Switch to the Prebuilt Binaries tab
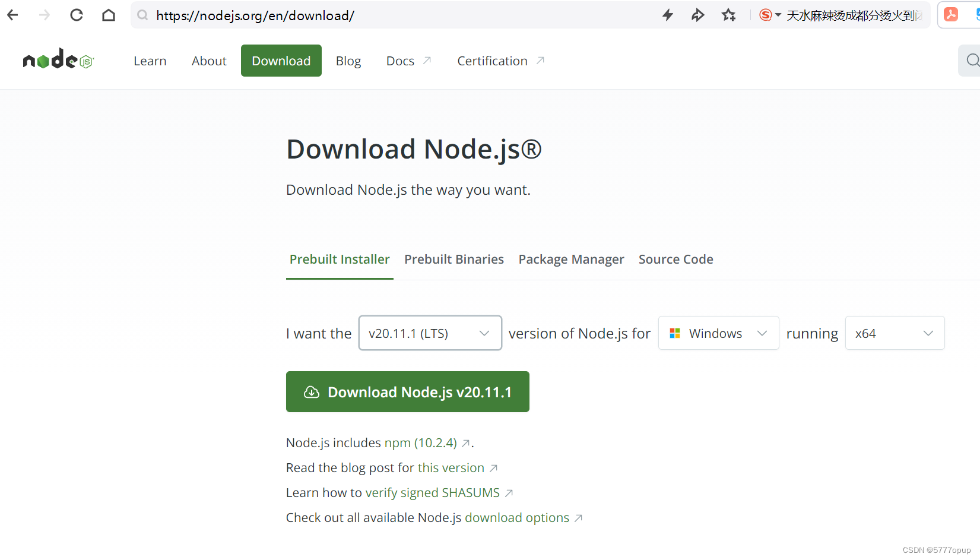980x560 pixels. point(454,260)
